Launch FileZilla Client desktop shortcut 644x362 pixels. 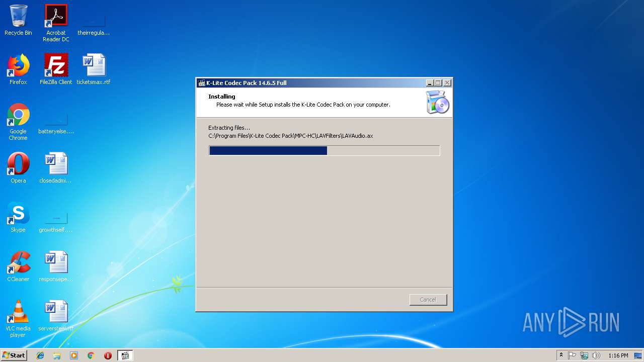(x=56, y=69)
